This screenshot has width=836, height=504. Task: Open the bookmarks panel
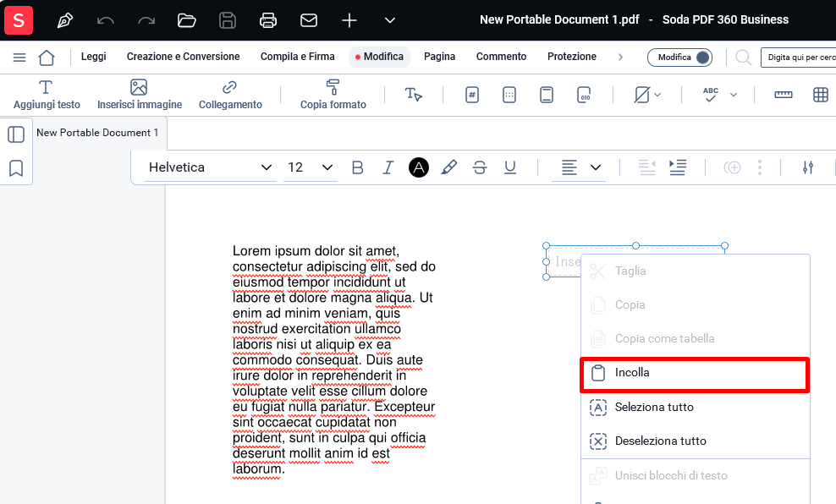coord(16,168)
